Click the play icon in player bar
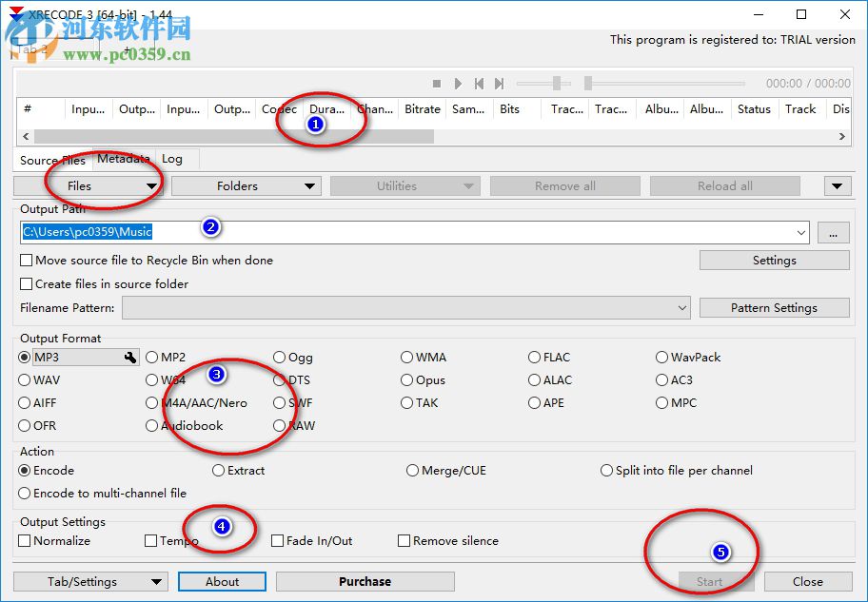The width and height of the screenshot is (868, 602). [458, 84]
